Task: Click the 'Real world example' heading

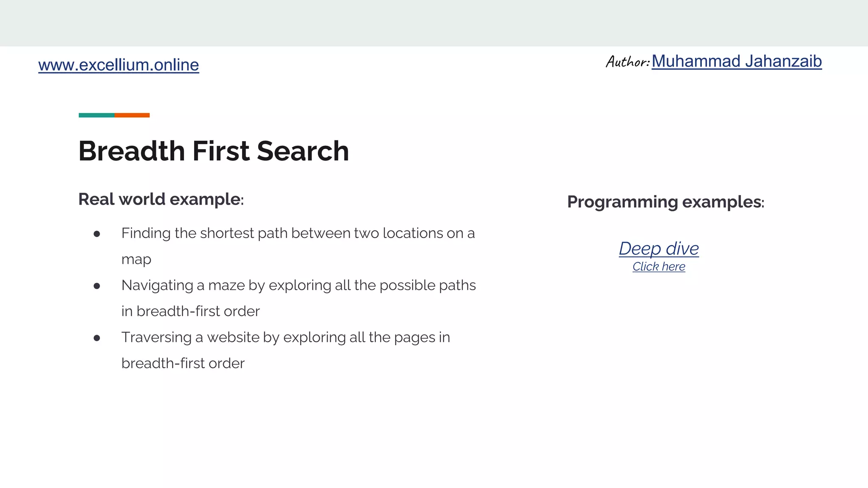Action: (161, 199)
